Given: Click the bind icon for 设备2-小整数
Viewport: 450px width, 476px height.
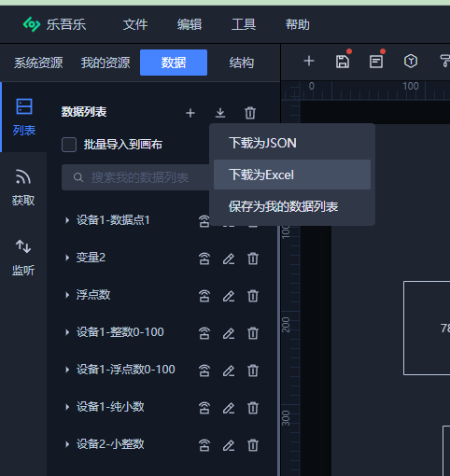Looking at the screenshot, I should 204,445.
